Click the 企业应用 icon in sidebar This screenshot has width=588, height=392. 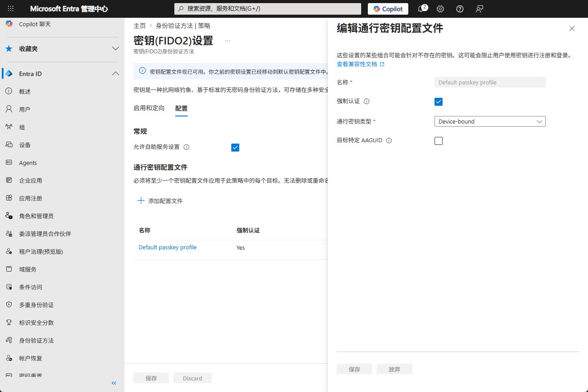(x=9, y=180)
